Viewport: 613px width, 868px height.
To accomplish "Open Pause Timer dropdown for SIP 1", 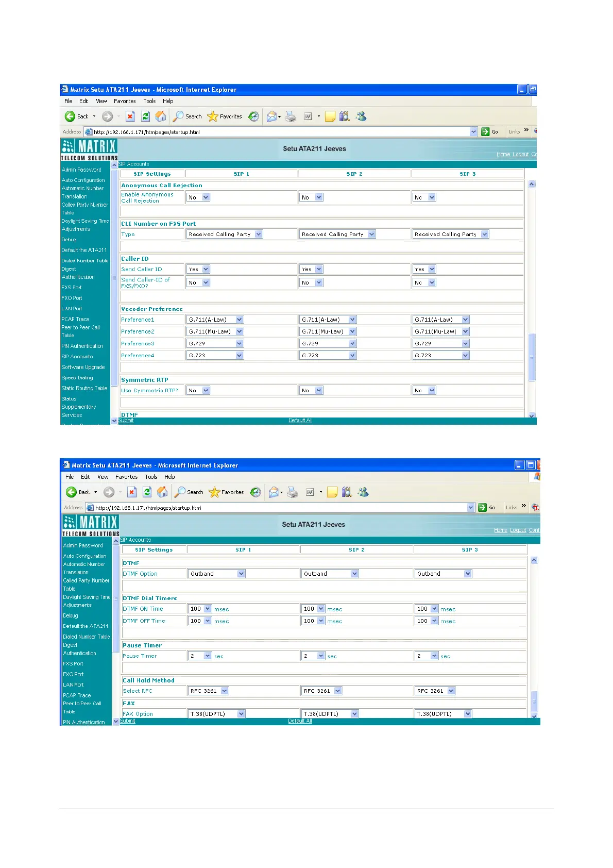I will point(200,656).
